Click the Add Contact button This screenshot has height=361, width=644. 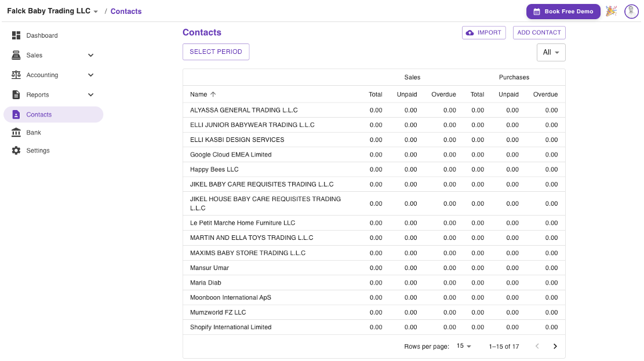(x=539, y=33)
